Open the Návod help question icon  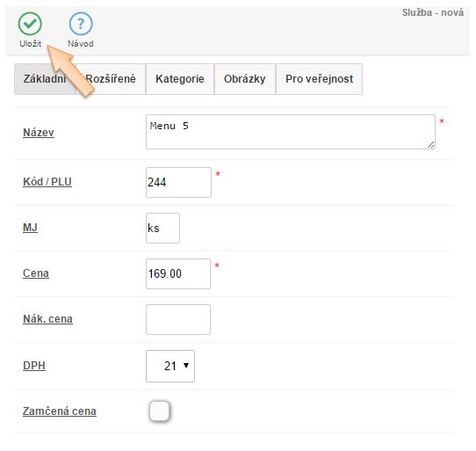click(x=81, y=24)
